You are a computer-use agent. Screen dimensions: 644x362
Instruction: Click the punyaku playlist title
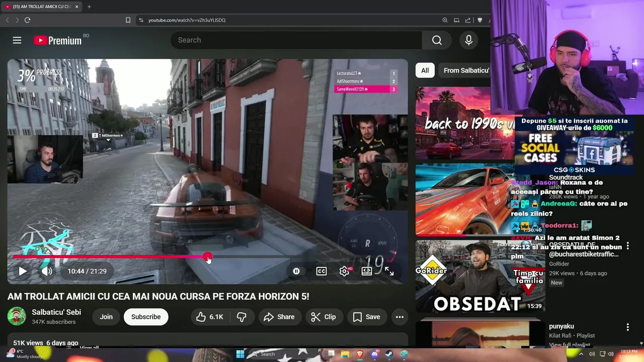coord(561,326)
